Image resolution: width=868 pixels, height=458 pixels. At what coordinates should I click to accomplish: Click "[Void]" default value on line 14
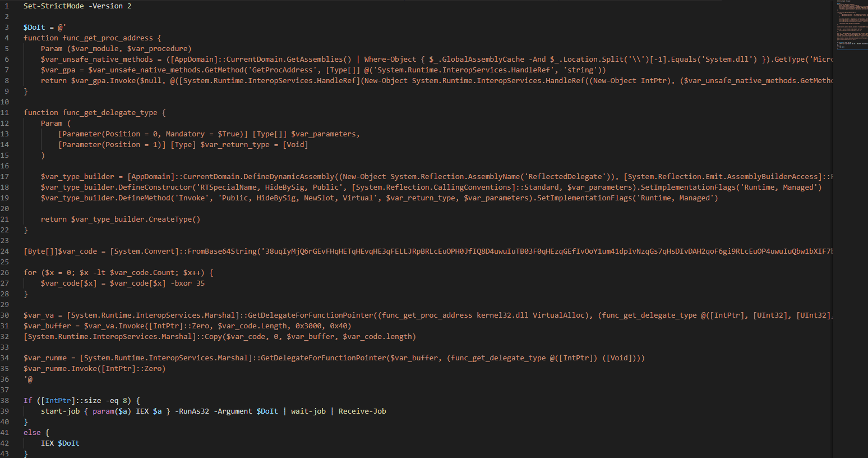[x=296, y=145]
